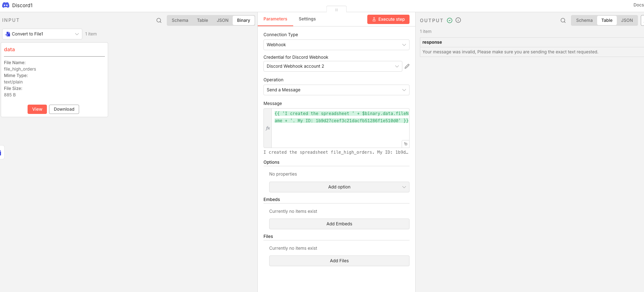Open the Connection Type dropdown
This screenshot has height=292, width=644.
point(336,45)
